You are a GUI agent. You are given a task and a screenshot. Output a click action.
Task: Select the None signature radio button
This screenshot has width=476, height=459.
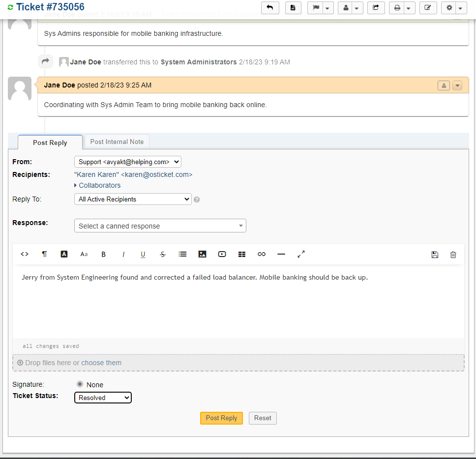(x=79, y=384)
